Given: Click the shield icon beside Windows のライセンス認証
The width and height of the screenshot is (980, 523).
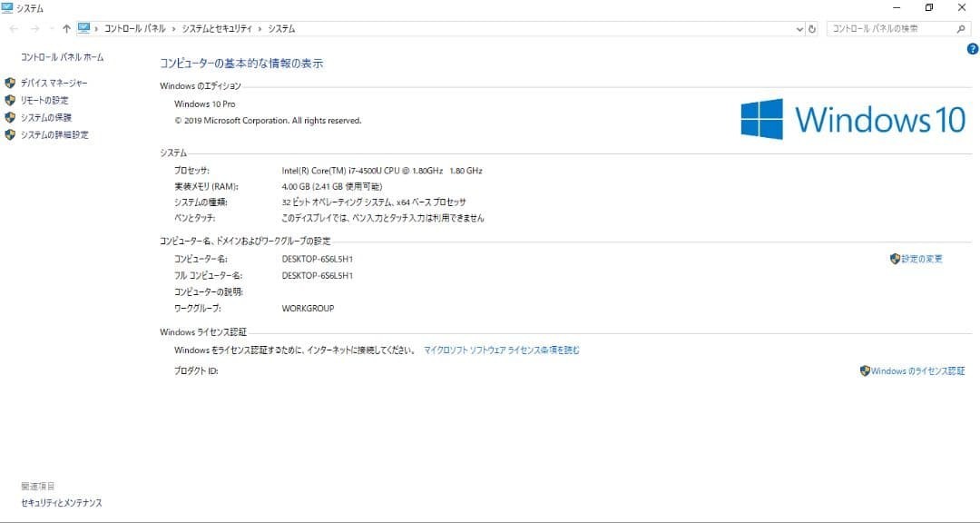Looking at the screenshot, I should [x=865, y=371].
